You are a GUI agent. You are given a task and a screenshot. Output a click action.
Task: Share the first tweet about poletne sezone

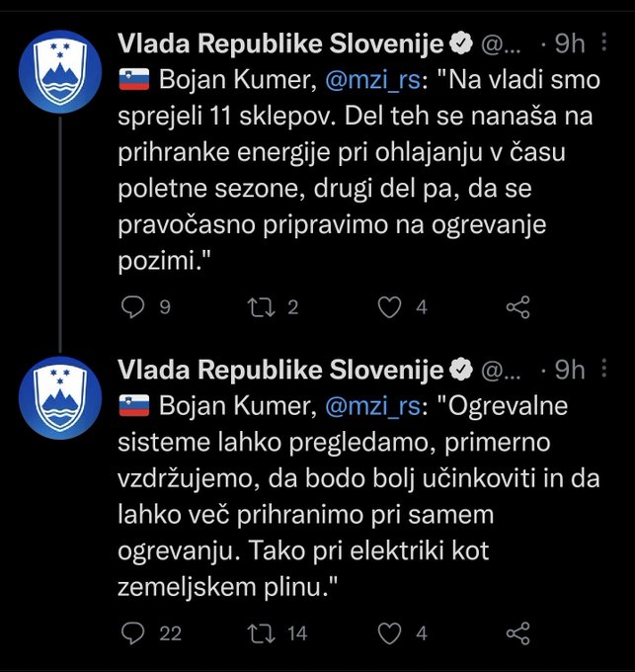click(x=518, y=307)
